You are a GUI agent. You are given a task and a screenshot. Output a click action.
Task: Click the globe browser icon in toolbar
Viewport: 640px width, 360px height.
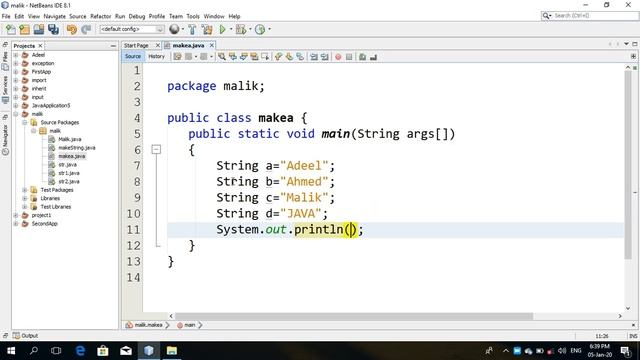point(174,29)
